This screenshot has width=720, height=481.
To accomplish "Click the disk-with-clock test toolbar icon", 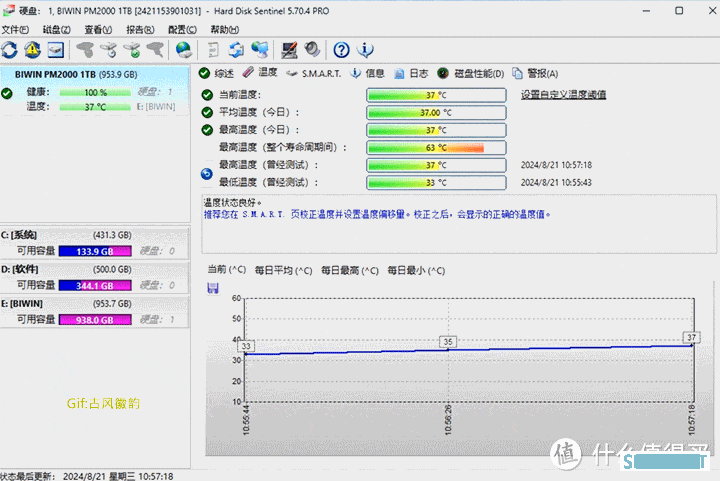I will pyautogui.click(x=109, y=50).
